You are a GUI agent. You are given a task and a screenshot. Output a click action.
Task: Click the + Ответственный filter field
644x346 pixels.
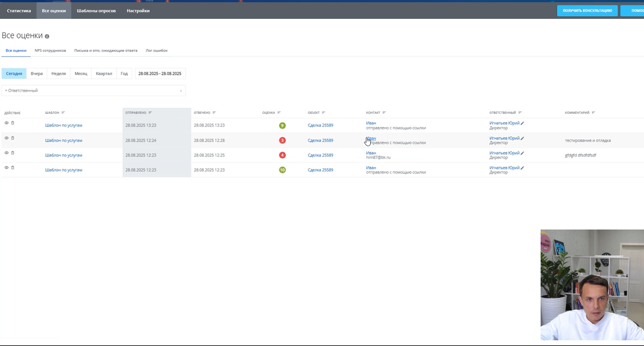coord(93,91)
